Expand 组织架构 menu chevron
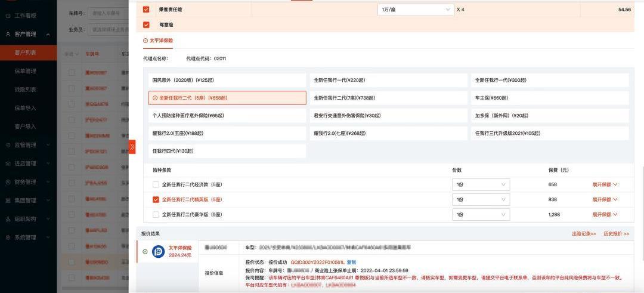 click(x=48, y=219)
